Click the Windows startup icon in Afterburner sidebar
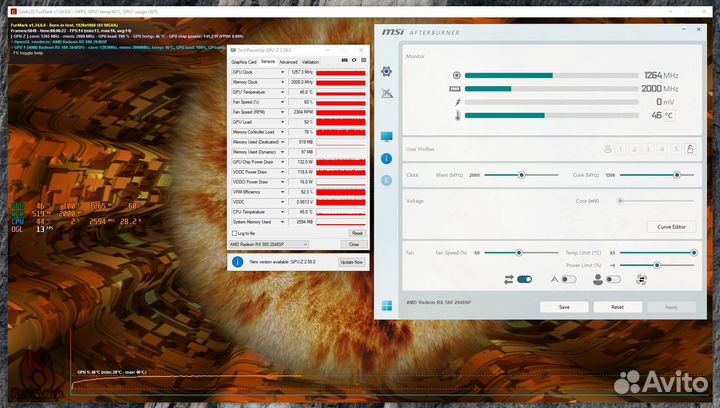Screen dimensions: 720x408 [x=387, y=306]
